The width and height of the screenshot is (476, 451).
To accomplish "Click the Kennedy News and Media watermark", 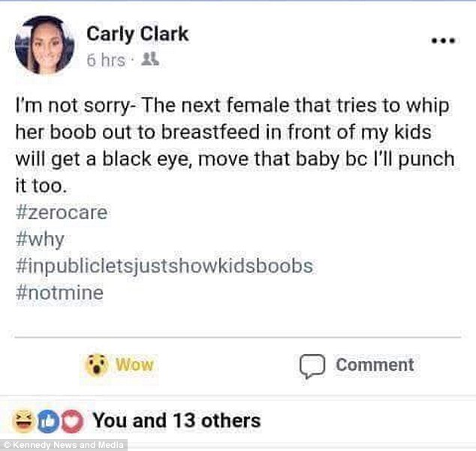I will click(63, 443).
